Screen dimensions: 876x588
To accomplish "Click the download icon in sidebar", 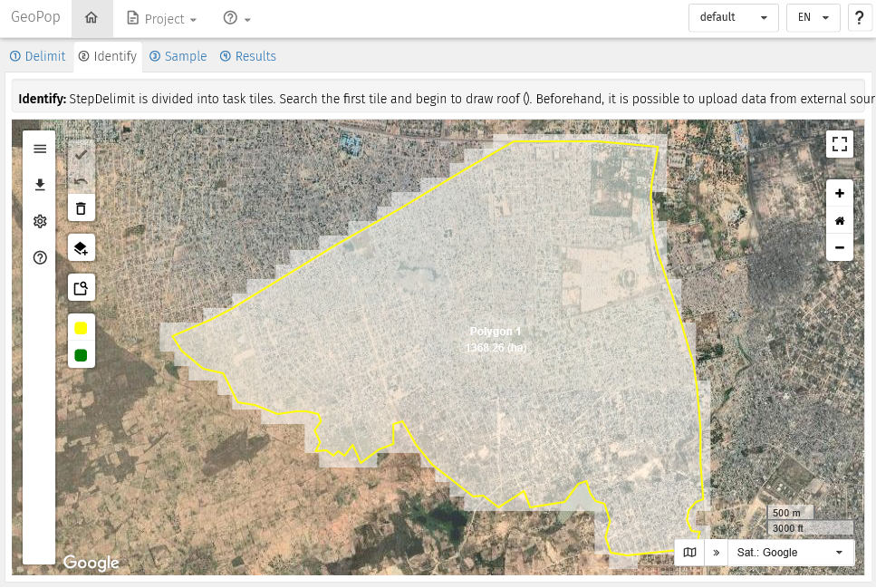I will [x=40, y=185].
